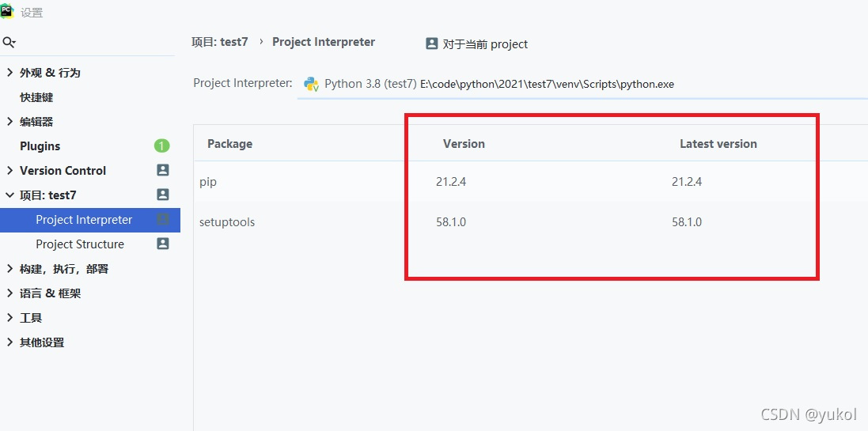Expand the 其他设置 section
Screen dimensions: 868x431
coord(9,342)
